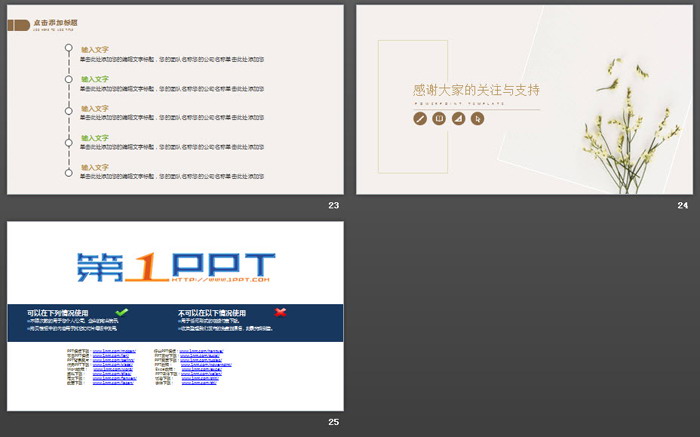
Task: Click 不可以在以下情况使用 heading on slide 25
Action: coord(212,313)
